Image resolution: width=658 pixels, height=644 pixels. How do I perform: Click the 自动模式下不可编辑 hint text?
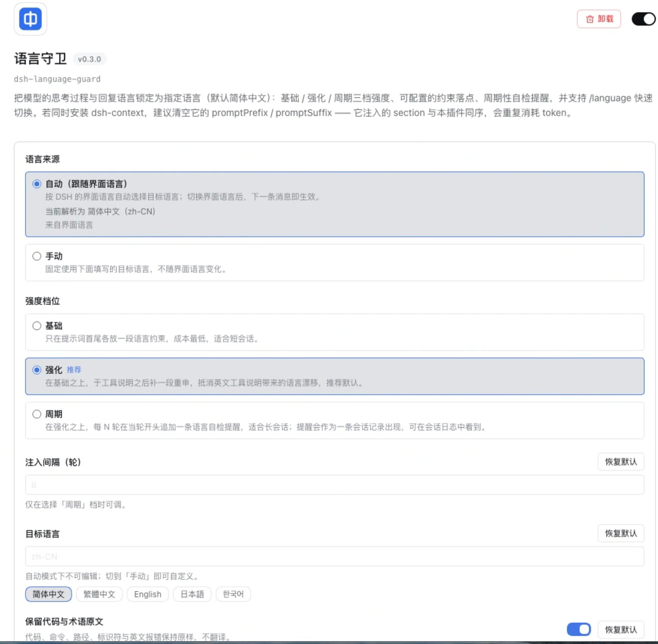pos(112,576)
